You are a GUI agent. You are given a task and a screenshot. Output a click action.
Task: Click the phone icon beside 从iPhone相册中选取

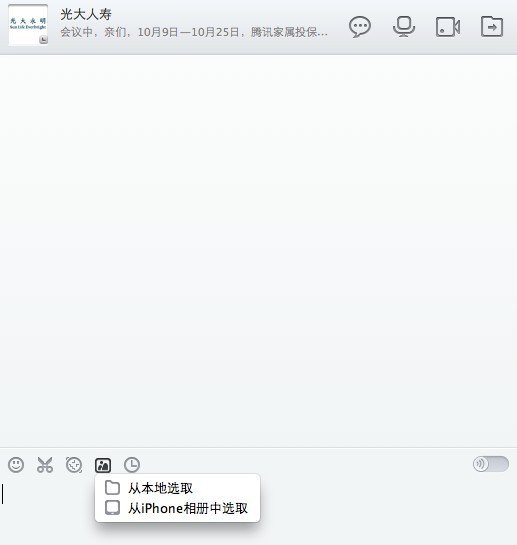pyautogui.click(x=112, y=507)
